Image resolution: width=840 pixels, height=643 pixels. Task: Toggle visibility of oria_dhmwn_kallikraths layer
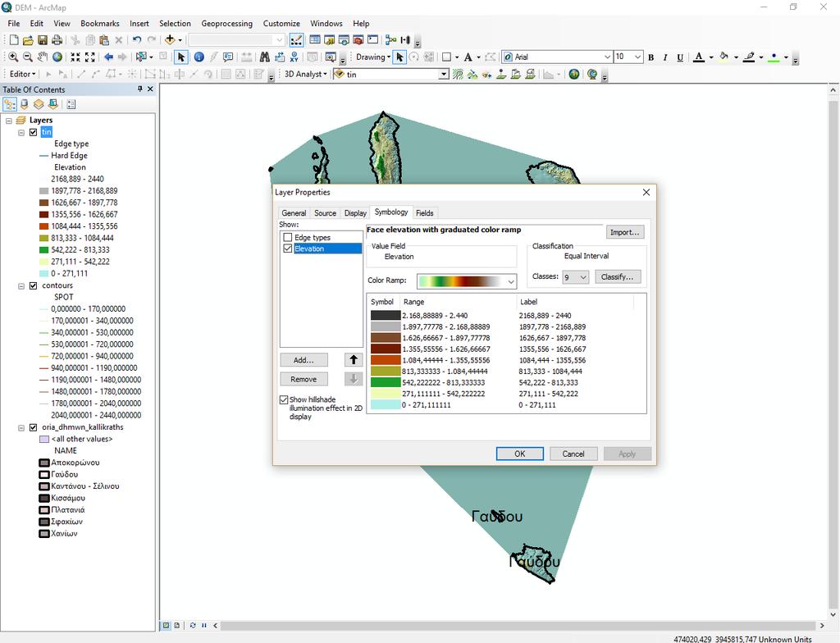33,427
